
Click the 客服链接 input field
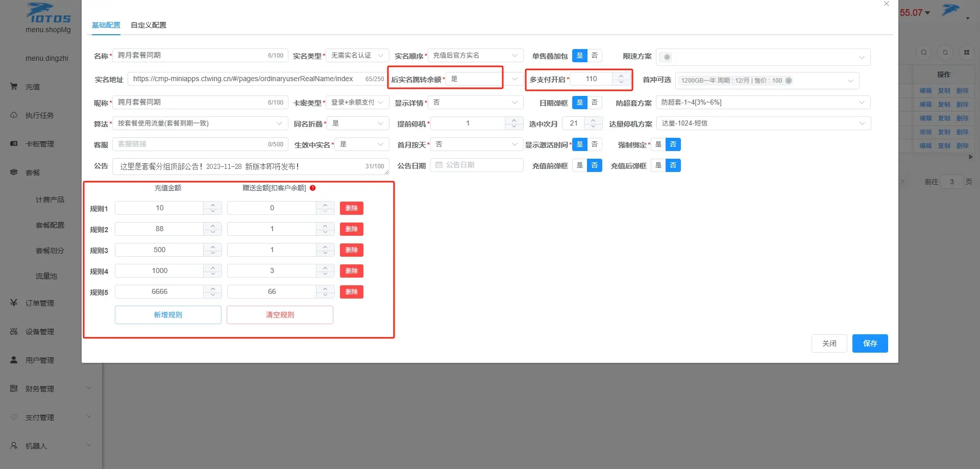pos(200,144)
